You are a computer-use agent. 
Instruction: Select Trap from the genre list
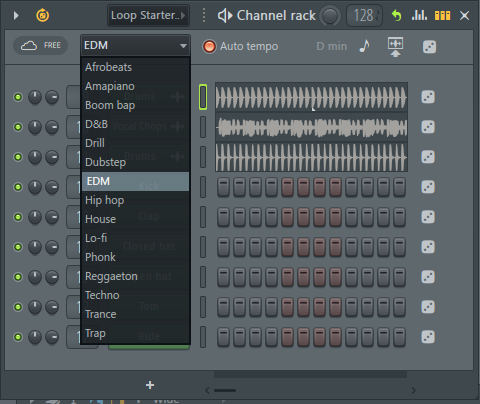point(136,333)
